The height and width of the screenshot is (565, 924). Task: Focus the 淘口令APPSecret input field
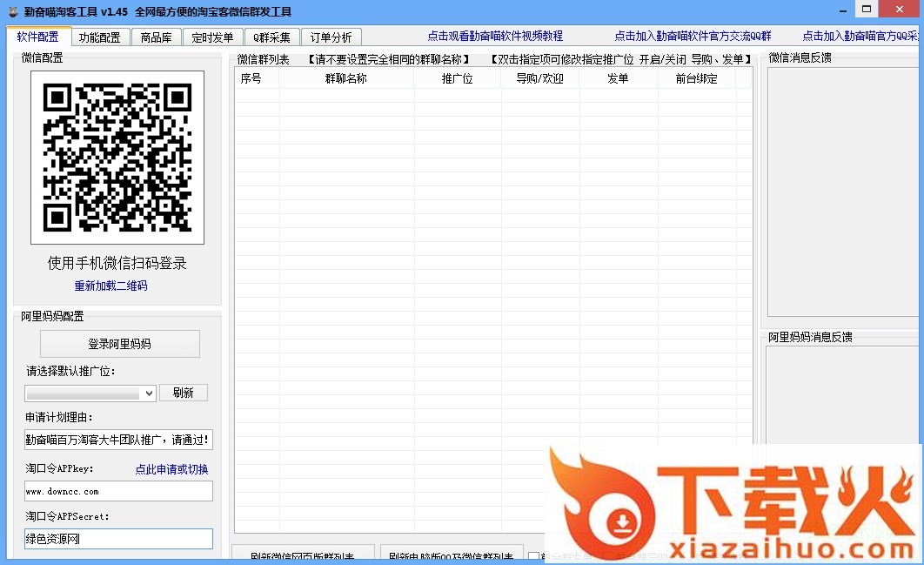(x=118, y=539)
